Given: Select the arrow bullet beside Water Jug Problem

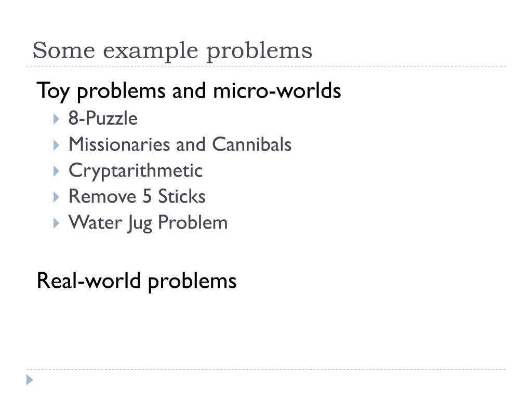Looking at the screenshot, I should point(57,223).
